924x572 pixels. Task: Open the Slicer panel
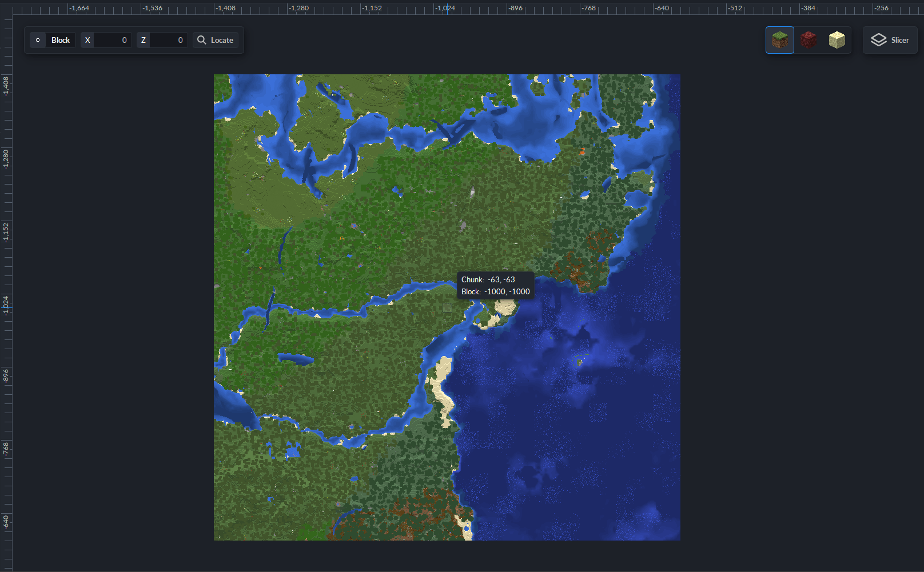click(x=890, y=40)
